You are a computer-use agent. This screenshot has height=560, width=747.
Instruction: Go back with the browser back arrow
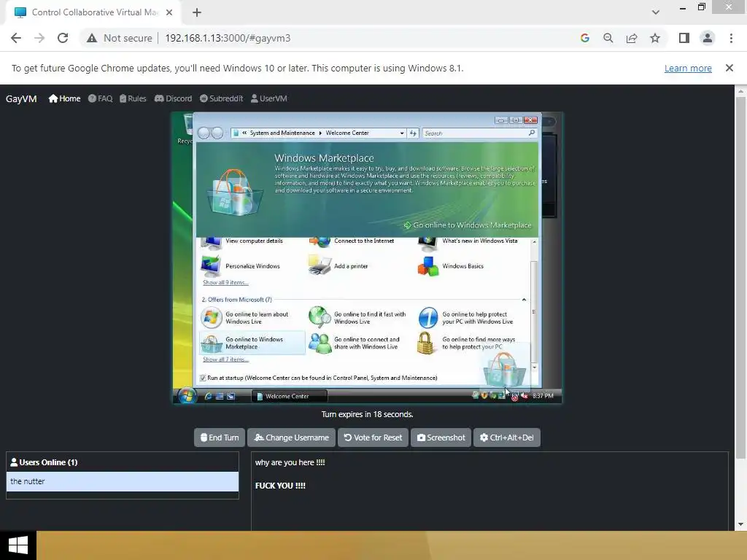point(16,38)
